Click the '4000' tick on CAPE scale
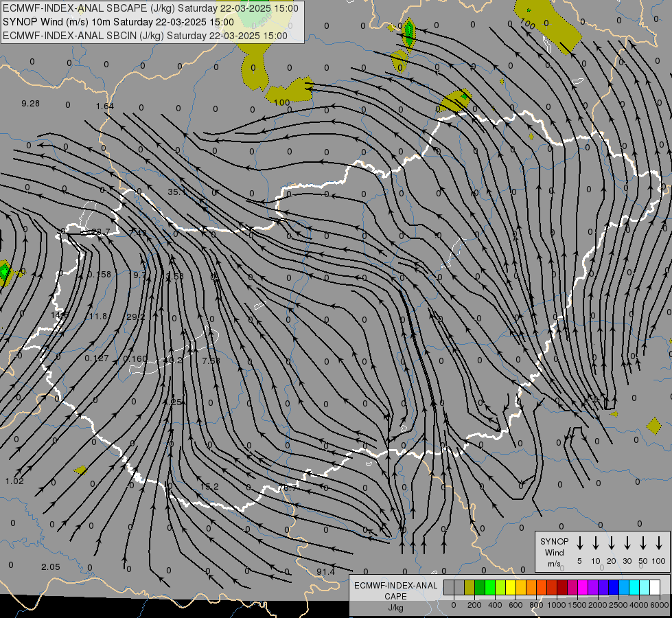Viewport: 672px width, 618px height. point(639,605)
